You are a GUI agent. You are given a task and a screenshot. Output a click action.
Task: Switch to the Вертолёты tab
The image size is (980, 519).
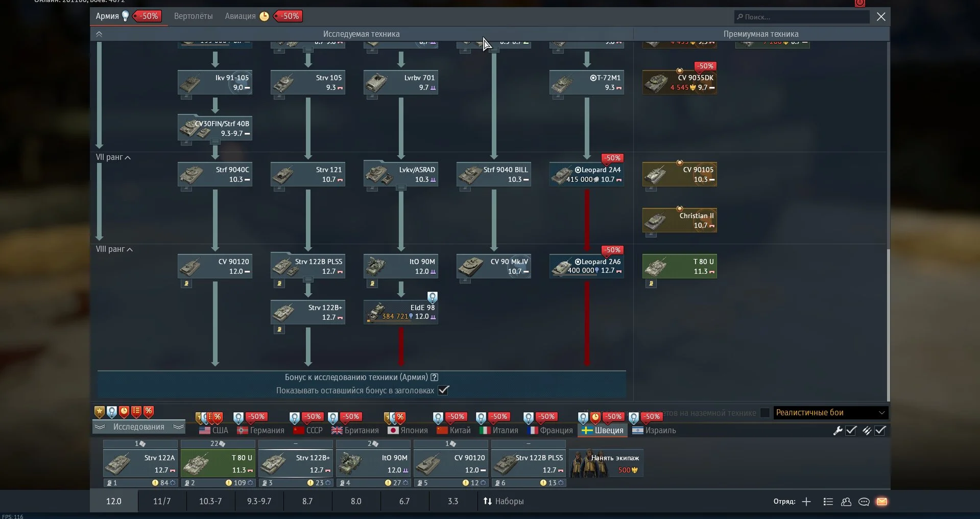[193, 16]
